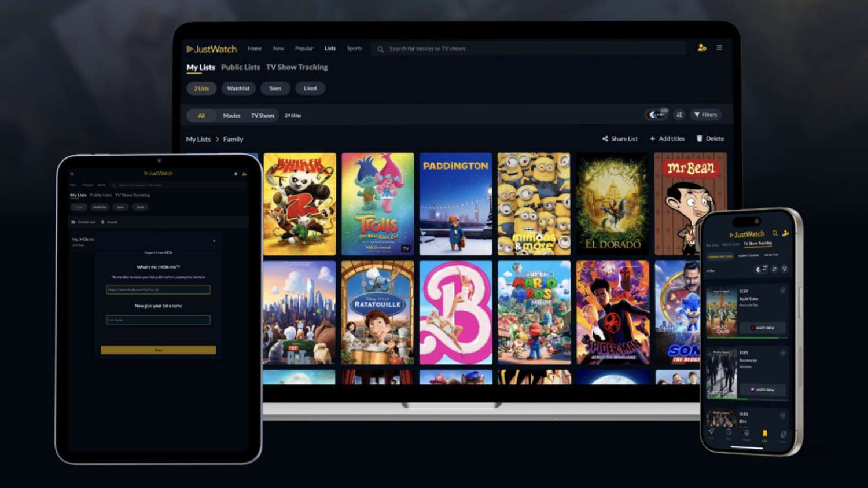Click the list name field on the tablet

click(x=159, y=320)
